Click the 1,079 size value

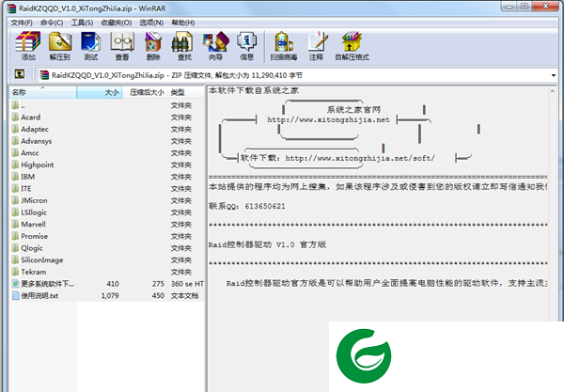point(110,295)
